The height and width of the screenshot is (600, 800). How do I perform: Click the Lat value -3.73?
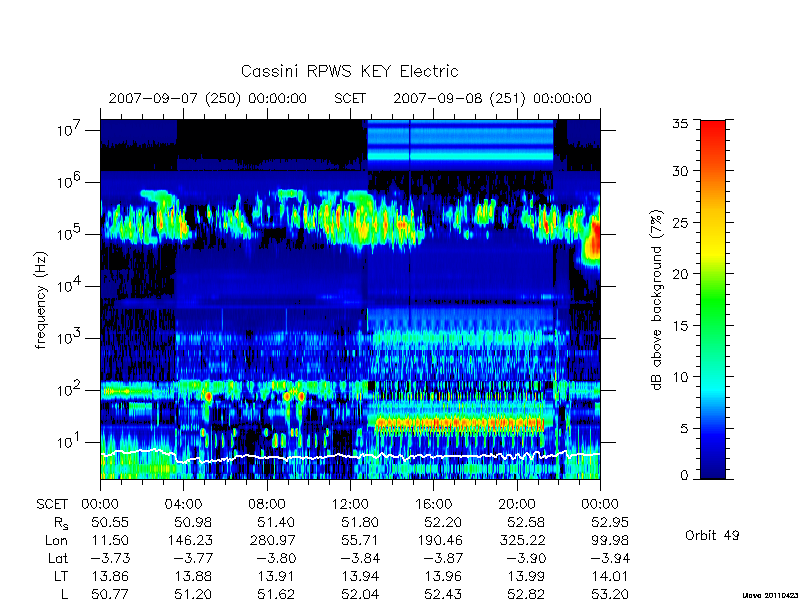click(110, 558)
